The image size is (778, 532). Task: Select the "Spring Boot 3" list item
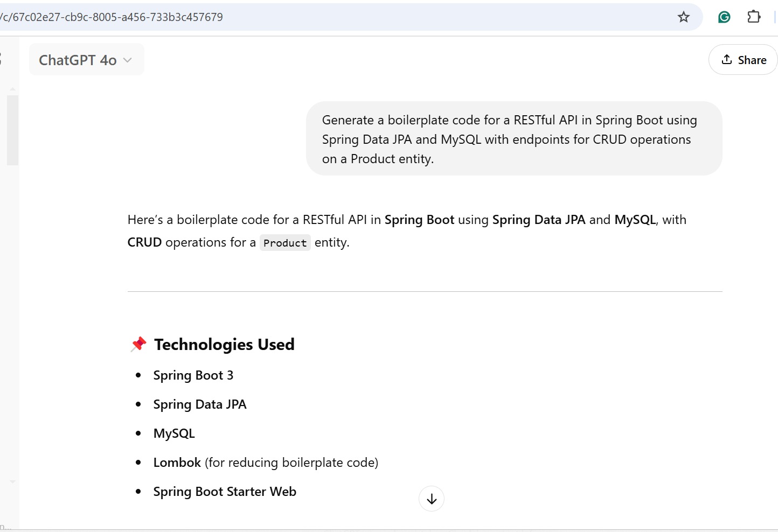tap(193, 375)
